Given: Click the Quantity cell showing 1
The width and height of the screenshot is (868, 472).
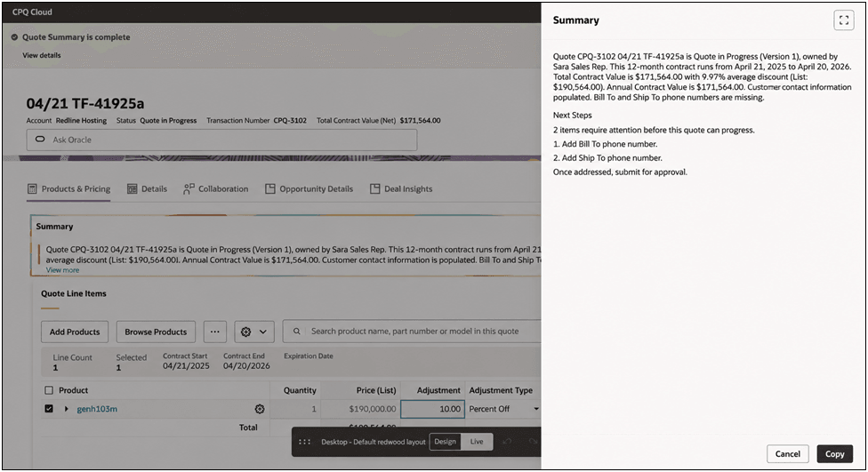Looking at the screenshot, I should [295, 409].
